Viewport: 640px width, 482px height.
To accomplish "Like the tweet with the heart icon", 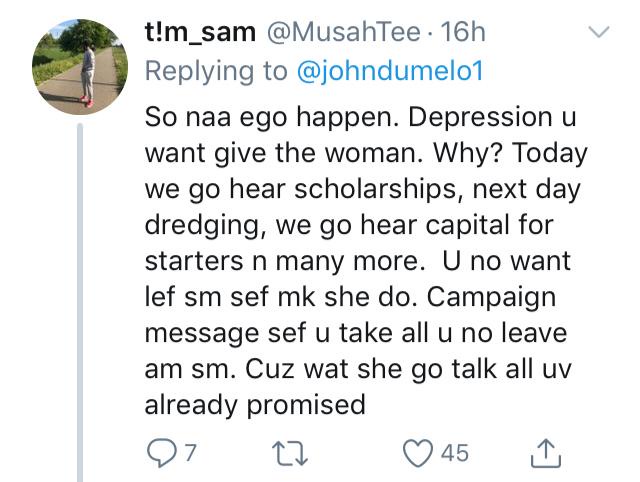I will pyautogui.click(x=416, y=452).
